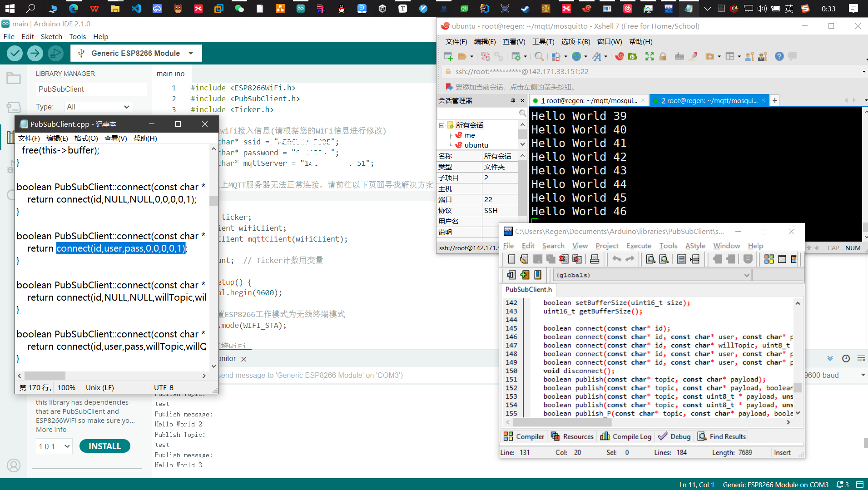Switch to Xshell tab 1 root@regen

pos(589,101)
